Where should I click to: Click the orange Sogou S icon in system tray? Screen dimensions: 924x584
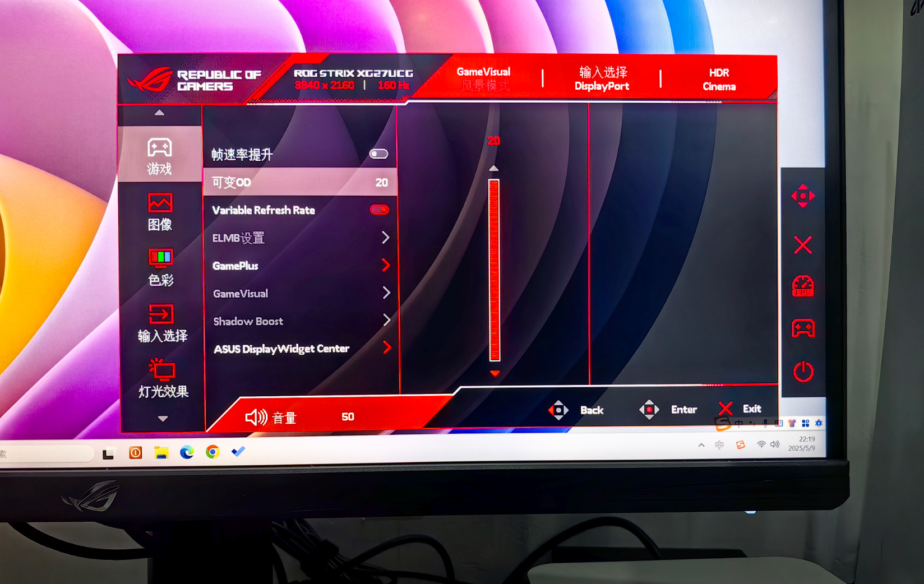pyautogui.click(x=741, y=444)
